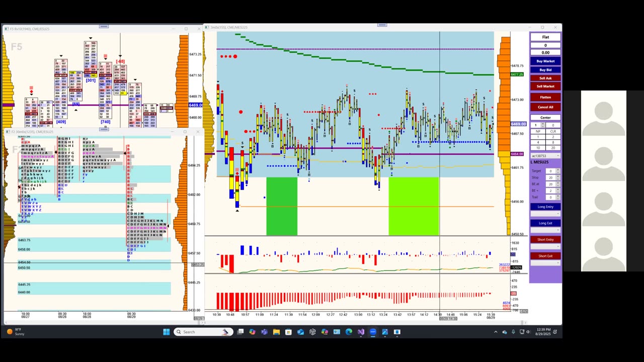Viewport: 644px width, 362px height.
Task: Open the ac138753 account dropdown
Action: (x=545, y=156)
